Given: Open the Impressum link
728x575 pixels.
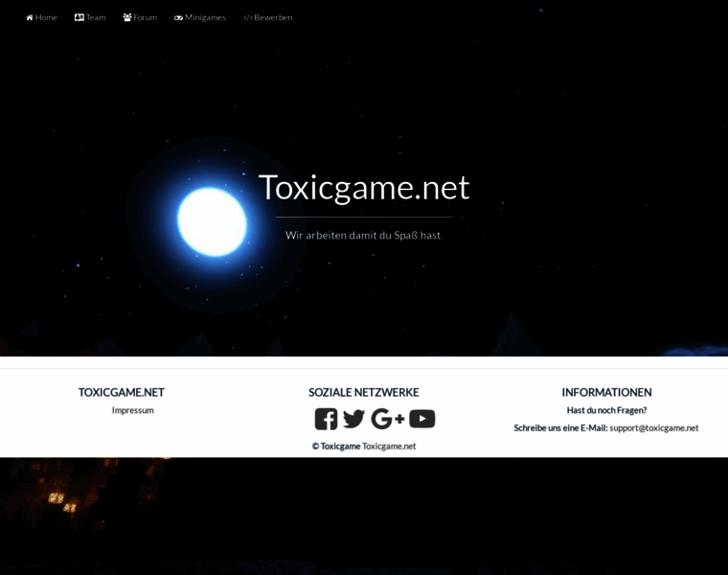Looking at the screenshot, I should [133, 410].
